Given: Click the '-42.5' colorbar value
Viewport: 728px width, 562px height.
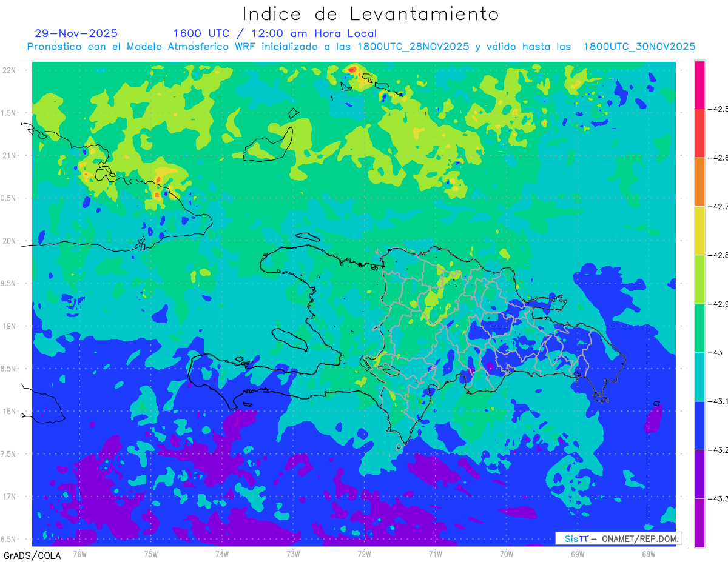Looking at the screenshot, I should (718, 109).
